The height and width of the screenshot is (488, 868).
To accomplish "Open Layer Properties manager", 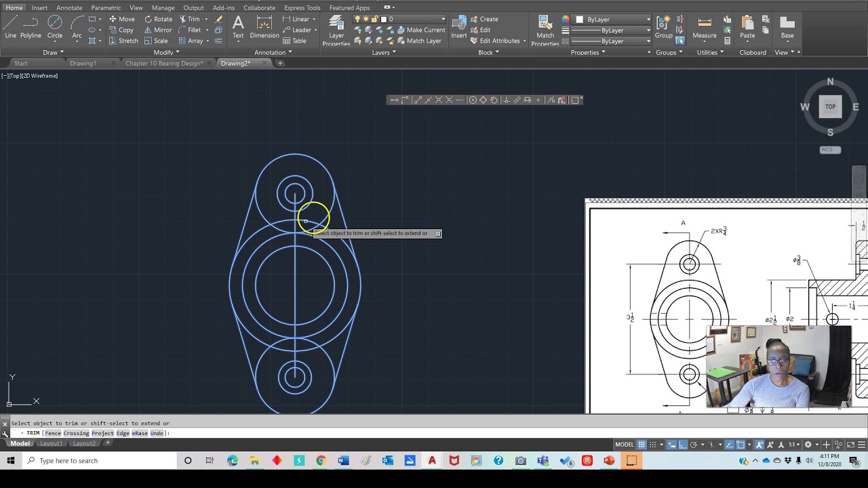I will [336, 30].
